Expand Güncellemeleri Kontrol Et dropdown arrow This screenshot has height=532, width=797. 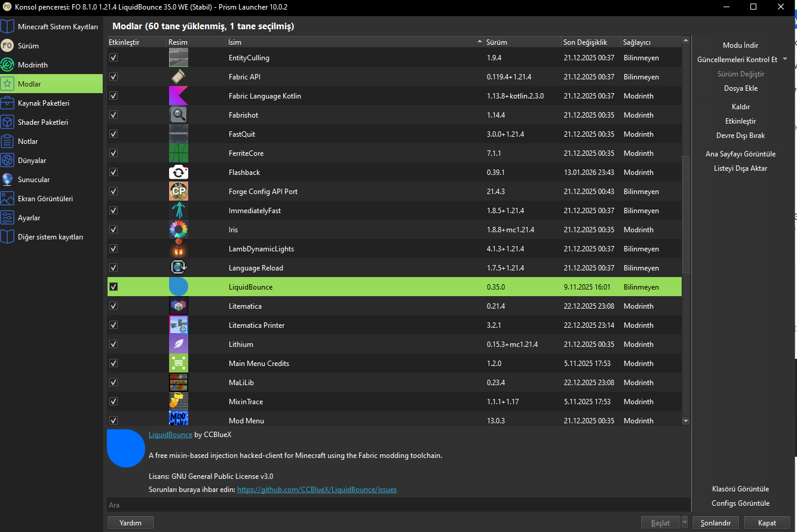coord(784,59)
